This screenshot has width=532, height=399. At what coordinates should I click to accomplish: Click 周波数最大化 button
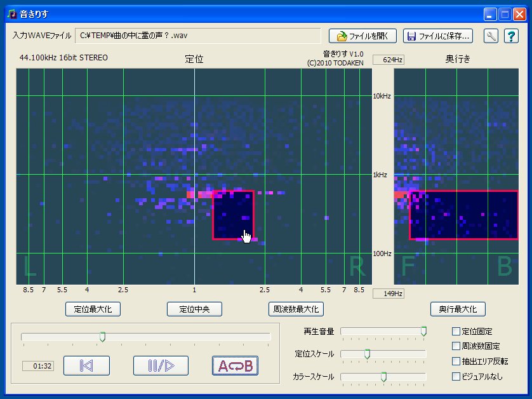pyautogui.click(x=296, y=309)
